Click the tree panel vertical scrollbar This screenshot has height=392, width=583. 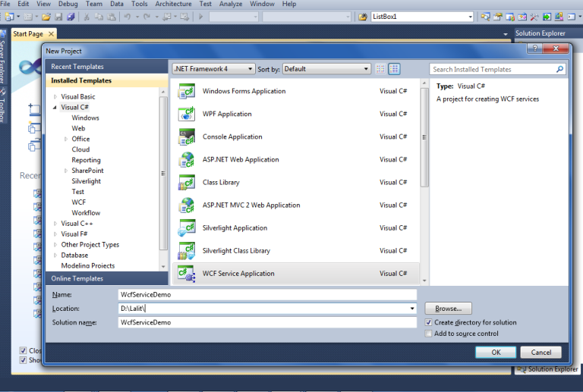(x=163, y=174)
